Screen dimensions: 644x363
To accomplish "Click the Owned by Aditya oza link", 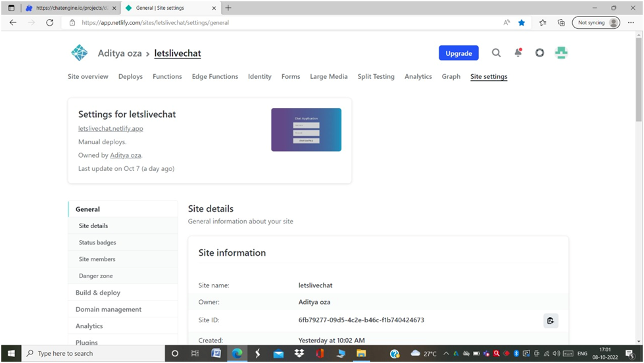I will pos(125,155).
